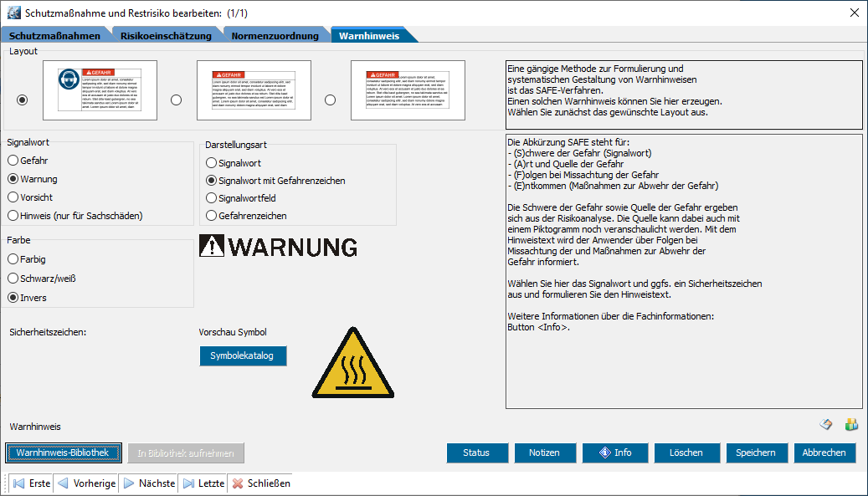Screen dimensions: 868x496
Task: Open the Normenzuordnung tab
Action: click(275, 36)
